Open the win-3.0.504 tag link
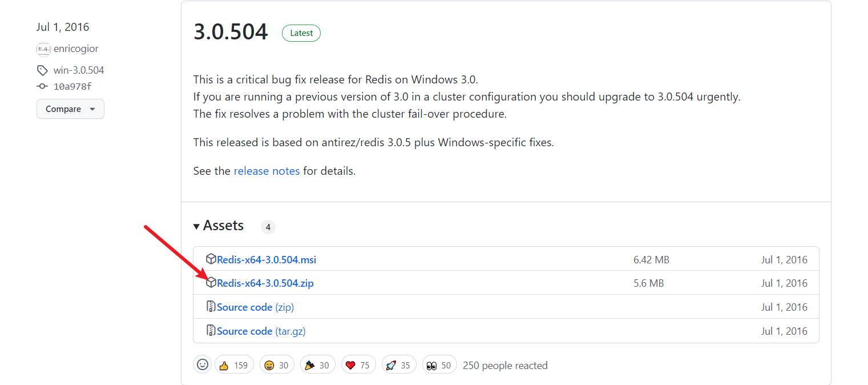The width and height of the screenshot is (868, 385). tap(79, 70)
